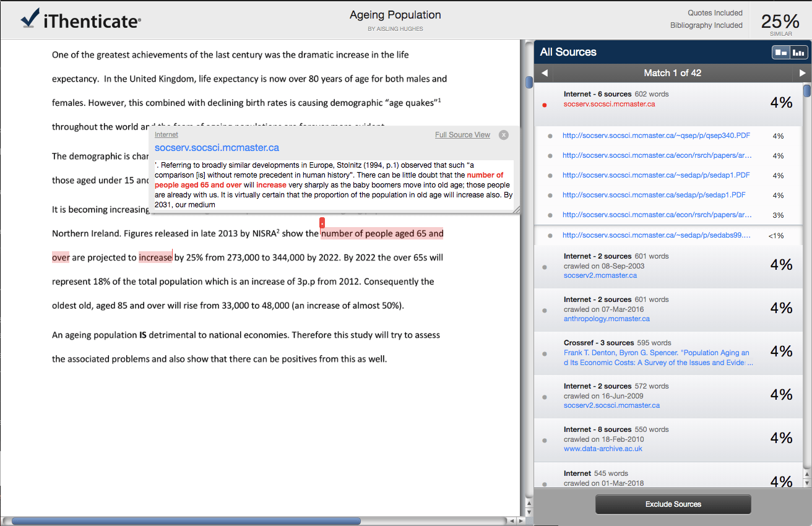812x526 pixels.
Task: Click highlighted word 'over' in document
Action: 61,257
